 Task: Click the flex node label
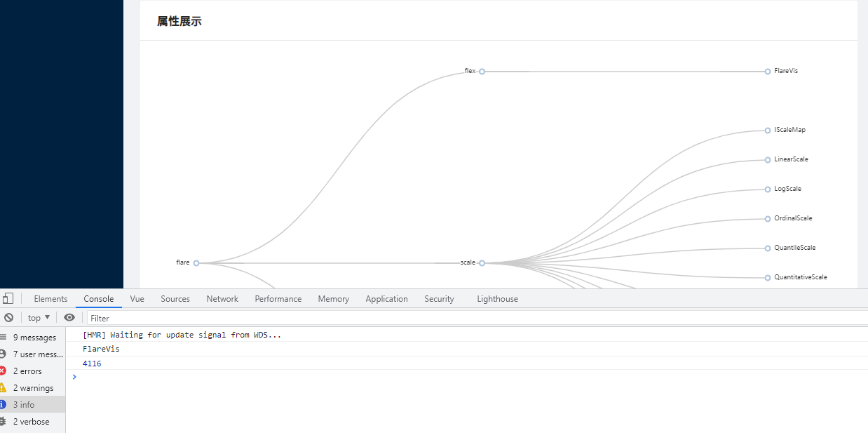click(470, 71)
